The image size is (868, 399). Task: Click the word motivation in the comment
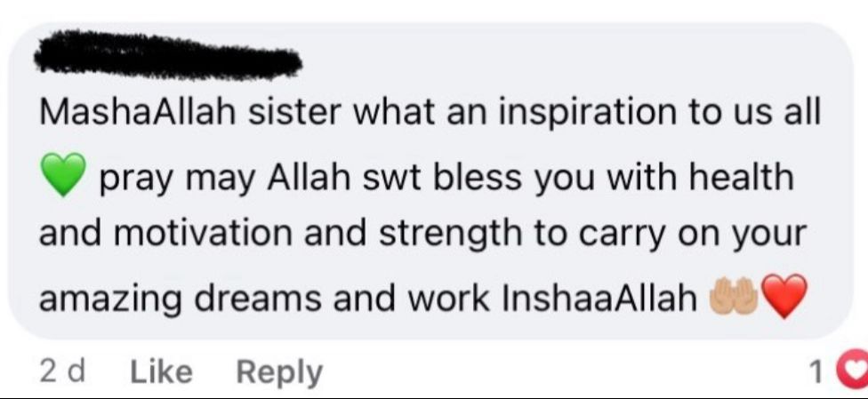203,235
